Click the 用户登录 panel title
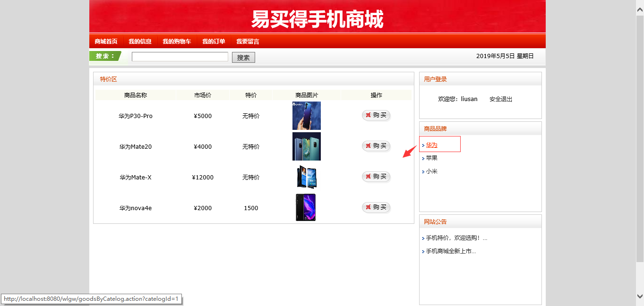Image resolution: width=644 pixels, height=306 pixels. point(435,79)
